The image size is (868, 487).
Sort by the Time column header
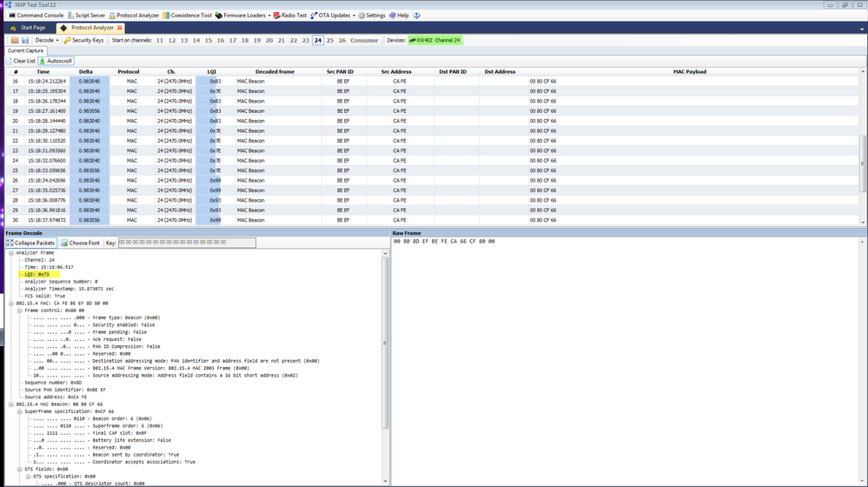[x=43, y=71]
